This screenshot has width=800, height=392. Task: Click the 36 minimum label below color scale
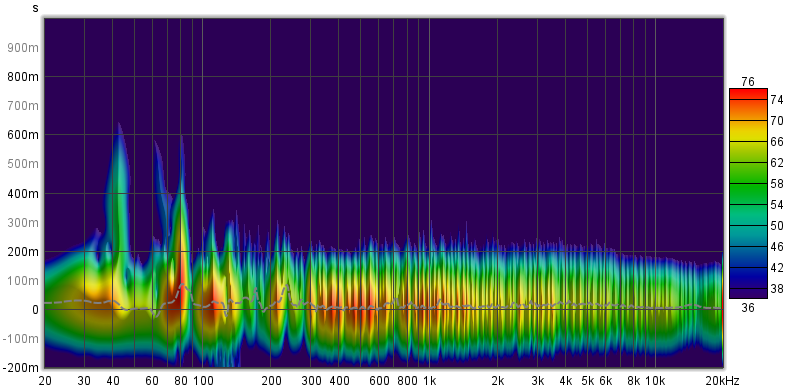click(748, 307)
